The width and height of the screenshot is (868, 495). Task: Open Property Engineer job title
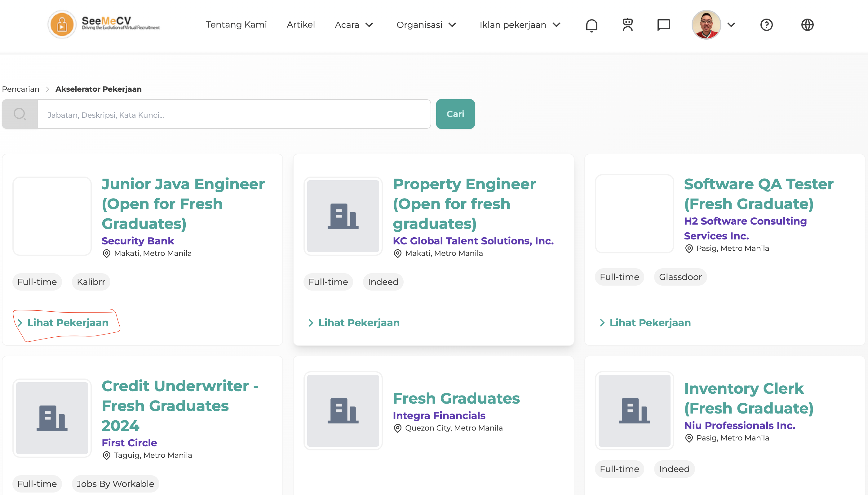click(464, 204)
